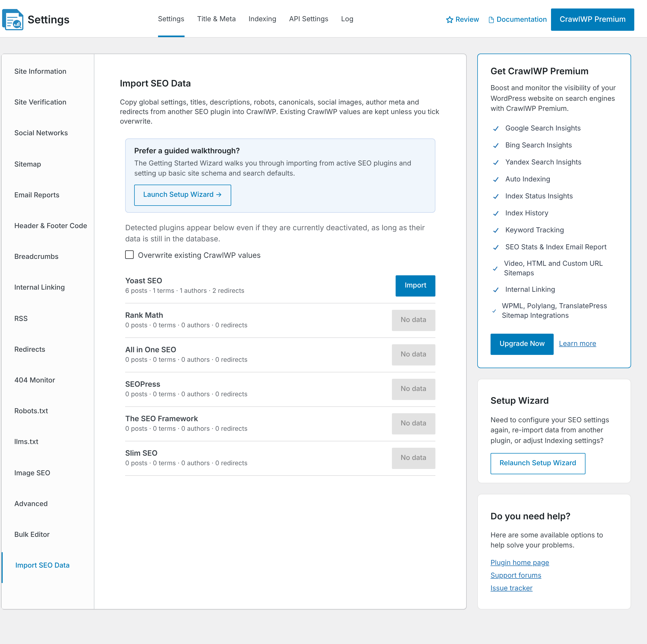Click SEOPress No data button
This screenshot has width=647, height=644.
(413, 389)
